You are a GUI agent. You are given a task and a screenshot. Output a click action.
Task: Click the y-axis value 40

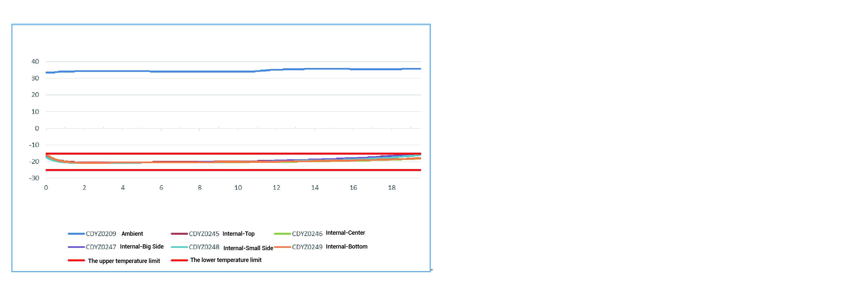tap(35, 62)
